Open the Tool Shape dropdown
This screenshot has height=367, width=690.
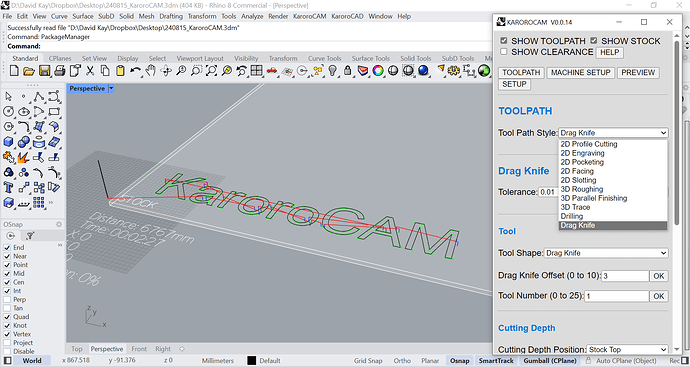606,253
